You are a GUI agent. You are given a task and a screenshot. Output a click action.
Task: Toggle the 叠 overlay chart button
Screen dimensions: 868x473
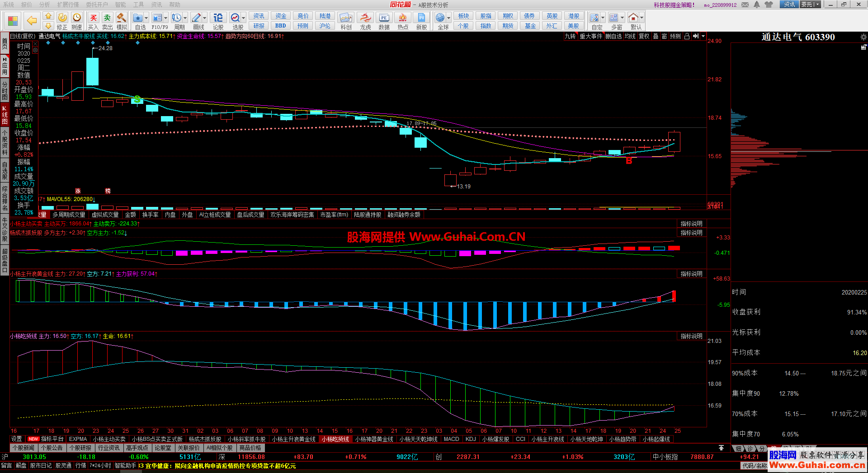click(x=656, y=37)
